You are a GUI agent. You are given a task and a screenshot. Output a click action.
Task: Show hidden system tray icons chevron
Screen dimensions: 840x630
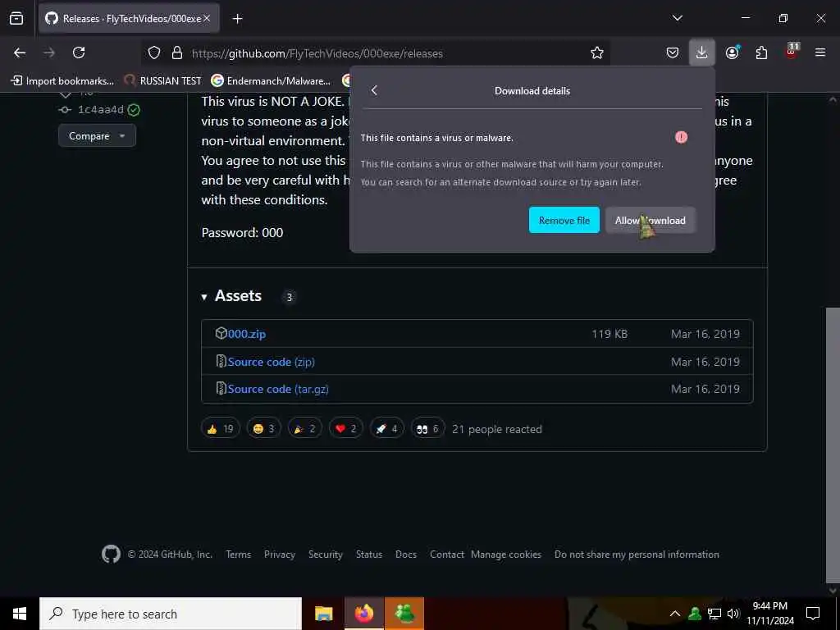coord(675,614)
